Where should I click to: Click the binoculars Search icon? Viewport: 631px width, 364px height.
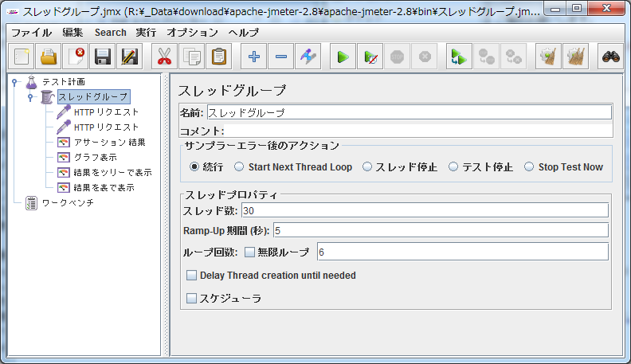click(x=610, y=57)
